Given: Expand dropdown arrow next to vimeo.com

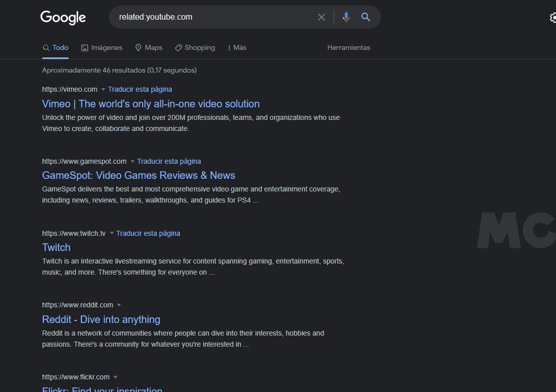Looking at the screenshot, I should click(103, 90).
